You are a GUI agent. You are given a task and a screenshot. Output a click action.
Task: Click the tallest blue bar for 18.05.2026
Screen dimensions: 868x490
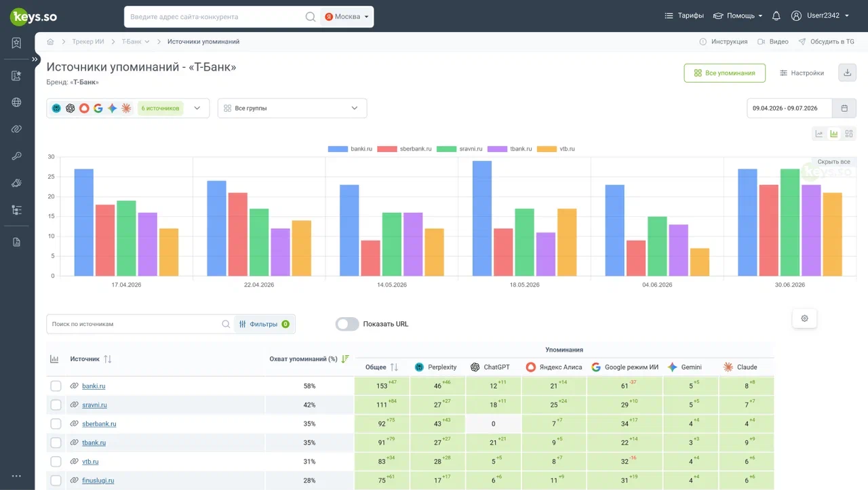[482, 218]
